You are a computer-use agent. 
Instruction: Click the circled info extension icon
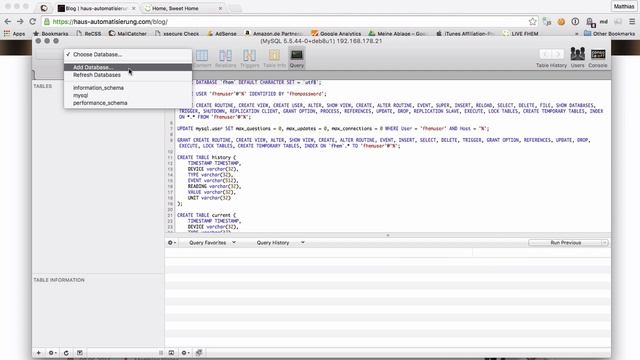575,22
